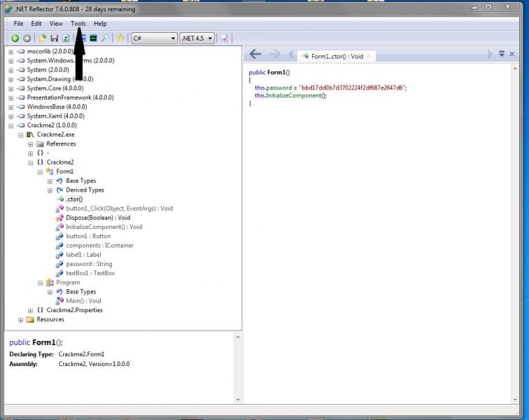The height and width of the screenshot is (420, 529).
Task: Open the Help menu
Action: coord(100,24)
